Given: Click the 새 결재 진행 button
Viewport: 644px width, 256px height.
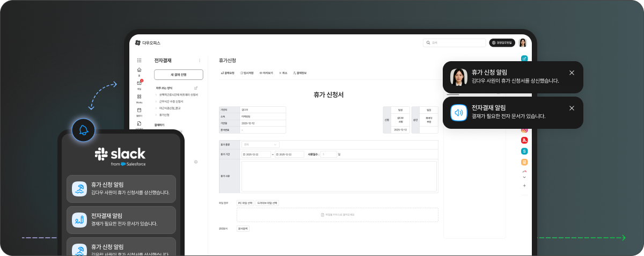Looking at the screenshot, I should (x=178, y=75).
